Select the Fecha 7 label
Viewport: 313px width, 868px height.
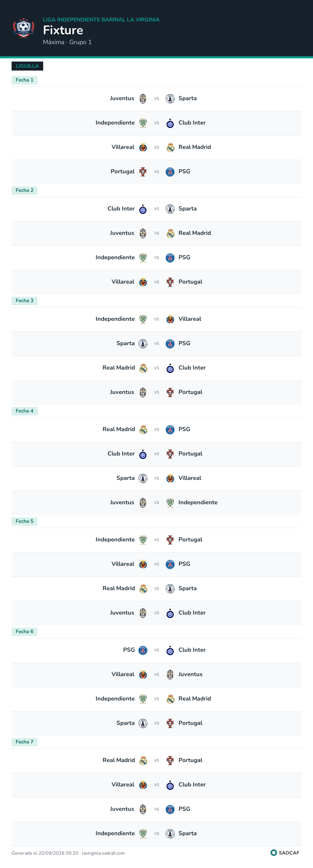25,742
